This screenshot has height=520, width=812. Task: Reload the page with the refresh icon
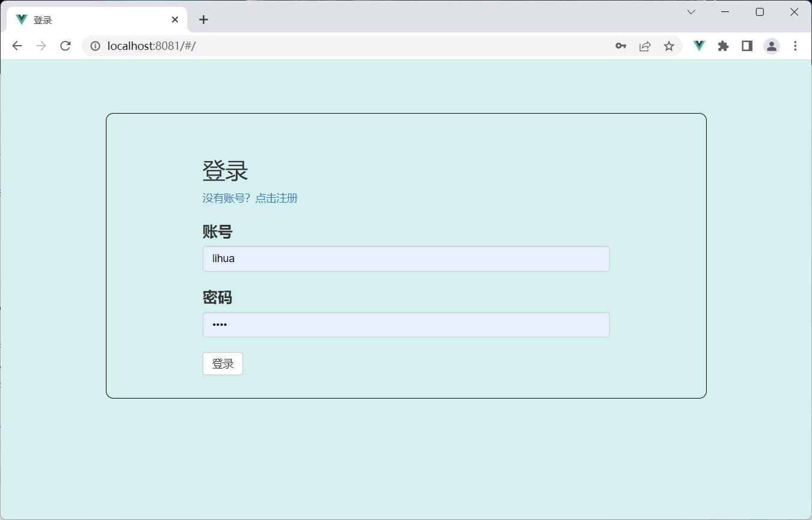65,46
